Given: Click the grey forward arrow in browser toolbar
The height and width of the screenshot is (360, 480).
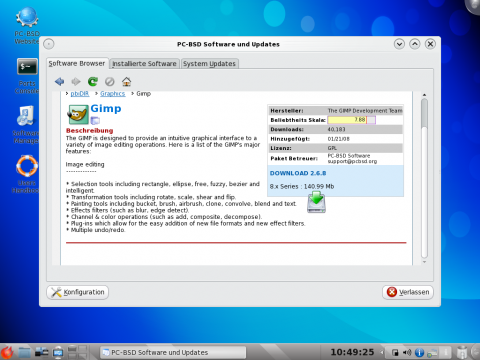Looking at the screenshot, I should (76, 81).
